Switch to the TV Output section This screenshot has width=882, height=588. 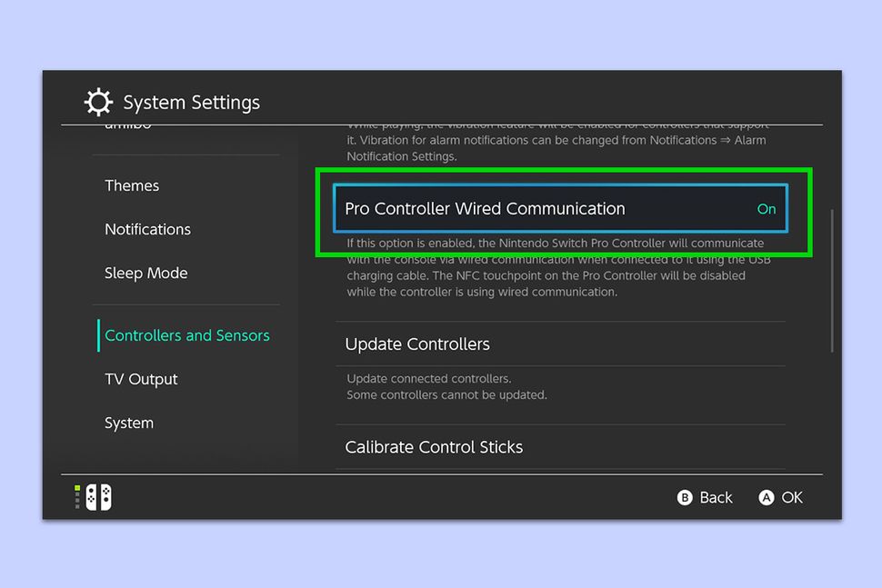(141, 379)
